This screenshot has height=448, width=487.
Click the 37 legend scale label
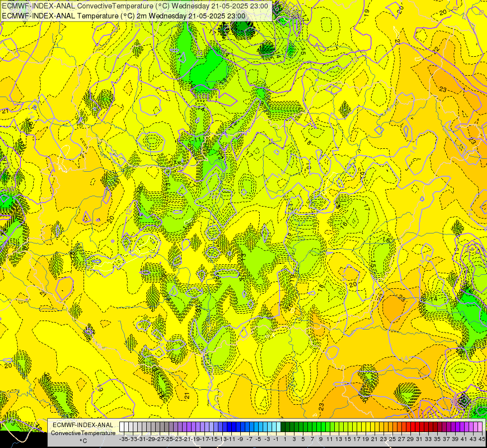(x=446, y=440)
